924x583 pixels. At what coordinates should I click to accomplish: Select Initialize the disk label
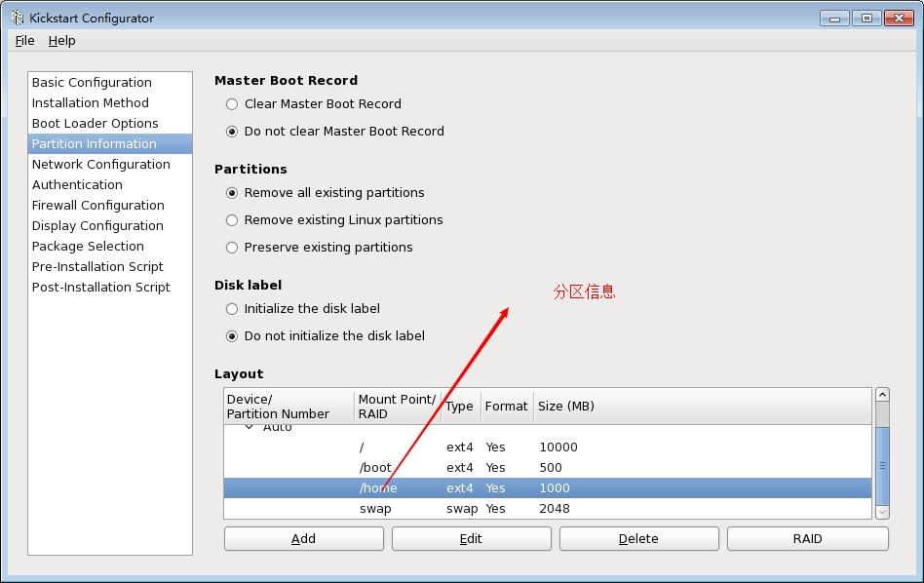[x=232, y=309]
